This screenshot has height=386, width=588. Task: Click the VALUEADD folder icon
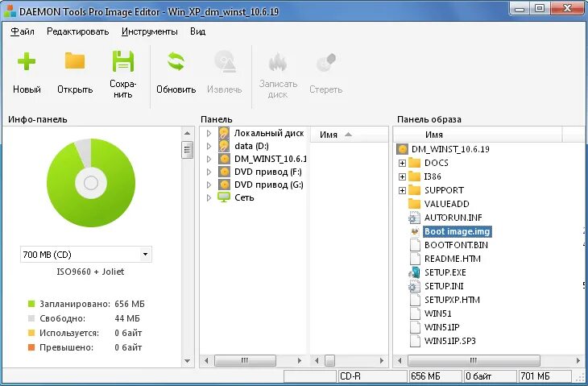click(x=414, y=204)
